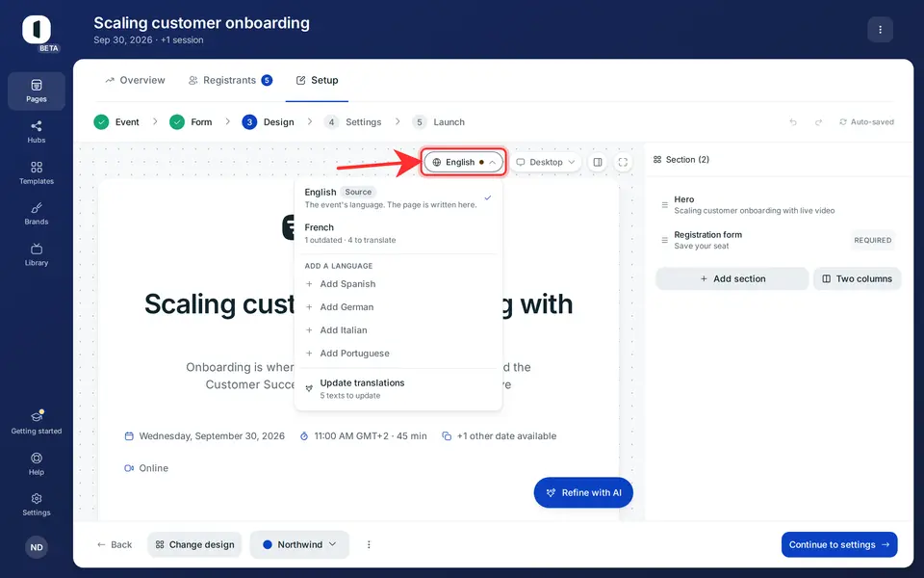Click the Sep 30, 2026 · +1 session subtitle
Image resolution: width=924 pixels, height=578 pixels.
point(148,40)
